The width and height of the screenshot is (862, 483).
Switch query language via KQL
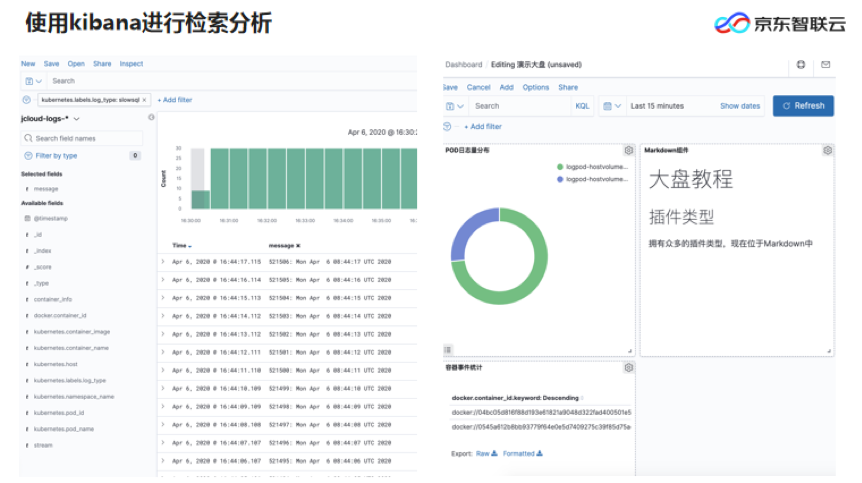click(582, 106)
